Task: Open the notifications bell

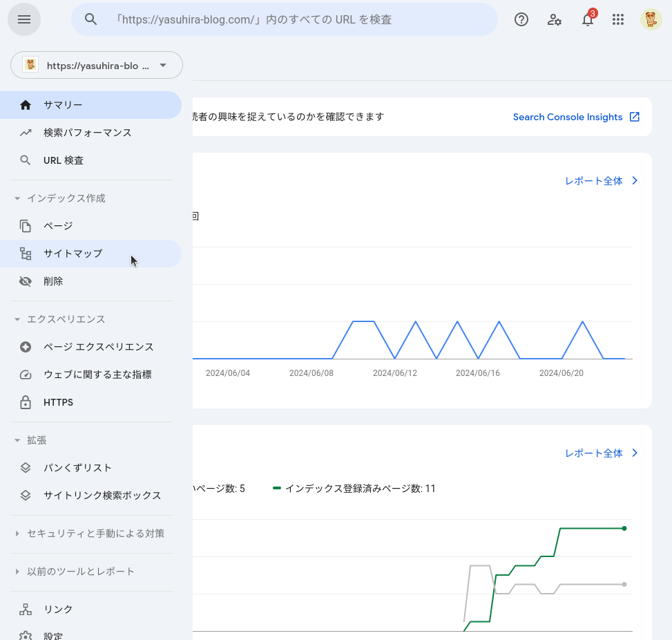Action: click(x=587, y=19)
